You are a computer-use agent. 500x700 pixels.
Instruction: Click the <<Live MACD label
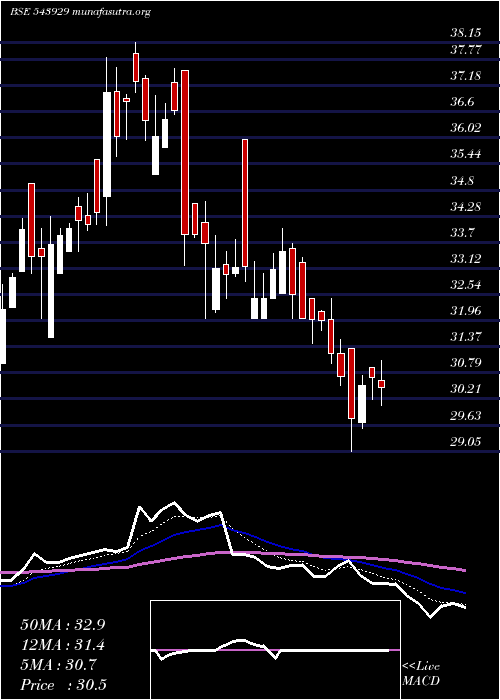click(x=421, y=674)
